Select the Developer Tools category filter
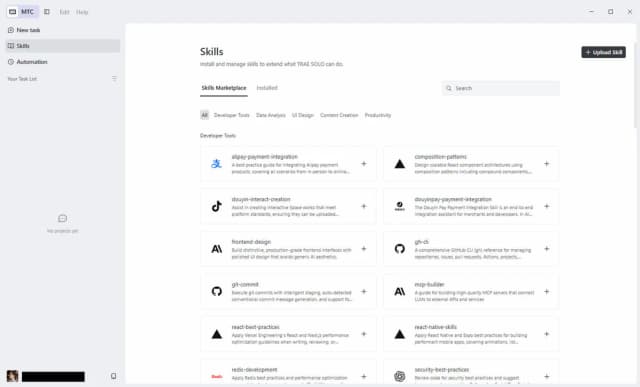Screen dimensions: 640x387 231,115
